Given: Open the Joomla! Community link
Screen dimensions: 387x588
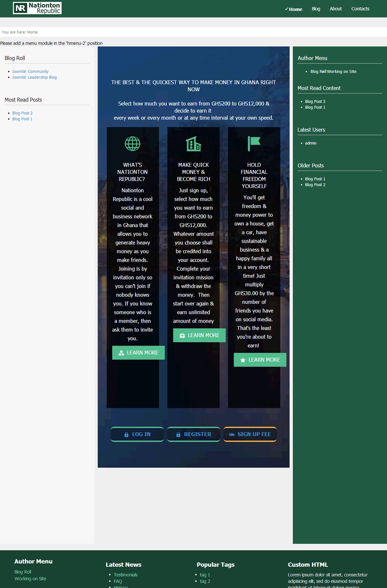Looking at the screenshot, I should [30, 72].
